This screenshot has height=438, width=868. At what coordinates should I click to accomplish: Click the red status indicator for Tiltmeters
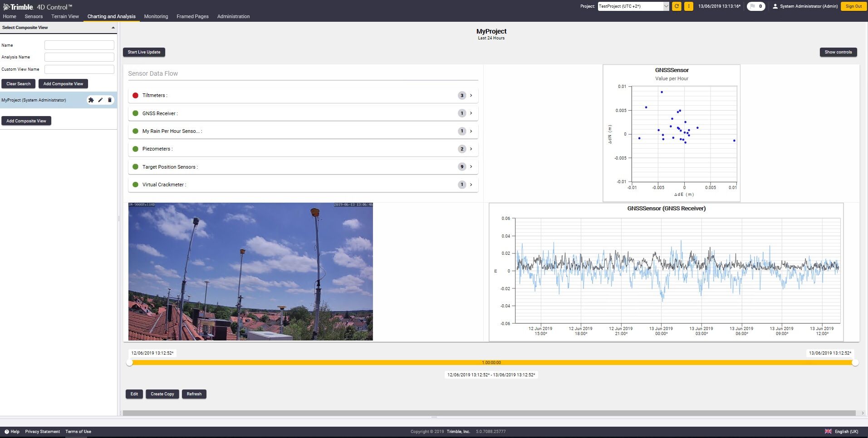[136, 95]
